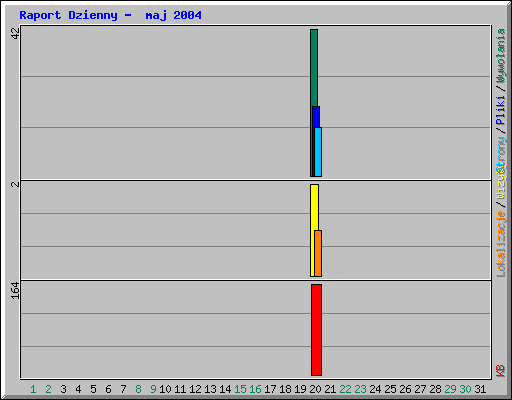Click day '6' on the x-axis

(x=108, y=389)
